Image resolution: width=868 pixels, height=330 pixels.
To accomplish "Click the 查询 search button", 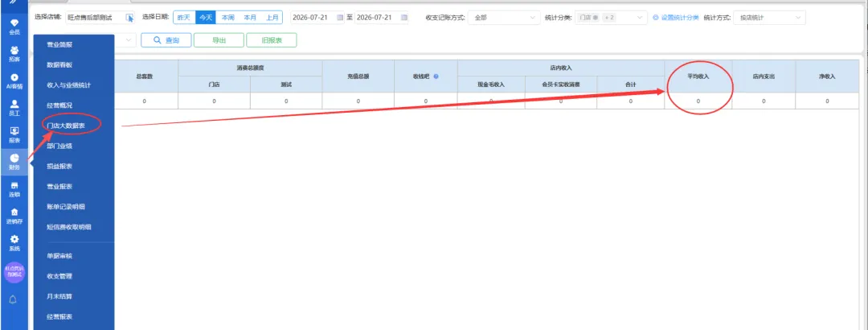I will coord(166,40).
